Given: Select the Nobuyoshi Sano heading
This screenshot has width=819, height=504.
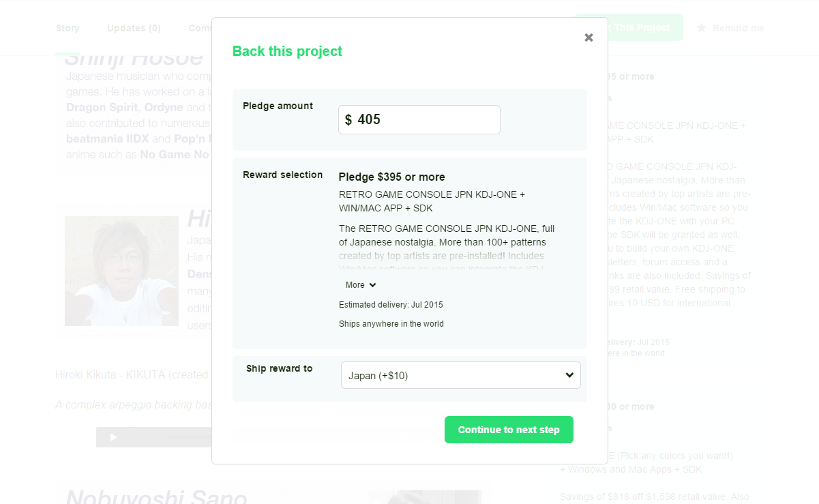Looking at the screenshot, I should tap(156, 496).
